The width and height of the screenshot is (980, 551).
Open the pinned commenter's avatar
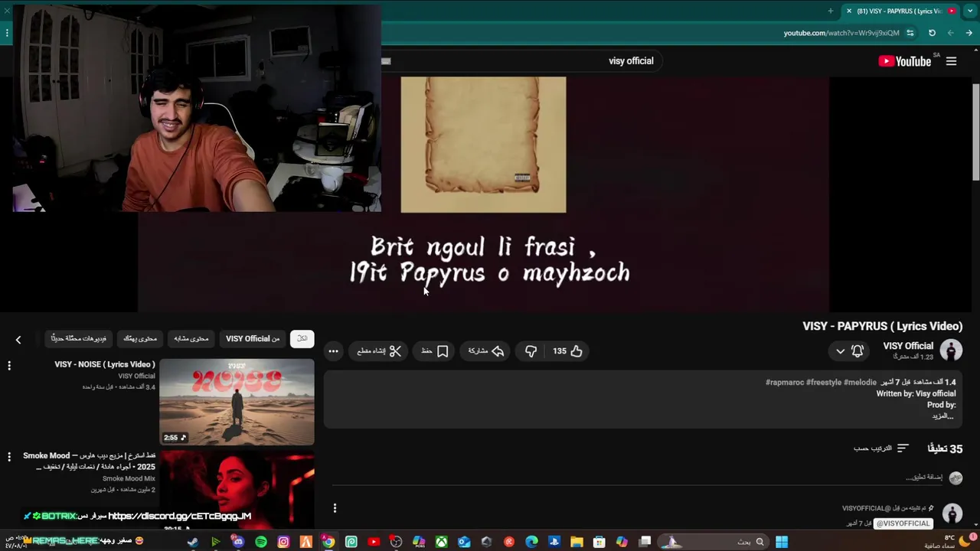(x=952, y=514)
